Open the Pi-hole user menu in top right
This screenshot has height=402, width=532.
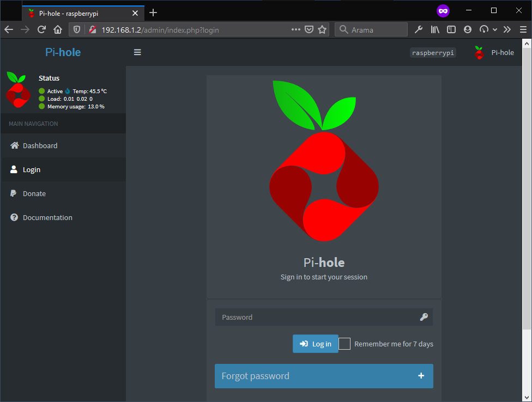494,52
